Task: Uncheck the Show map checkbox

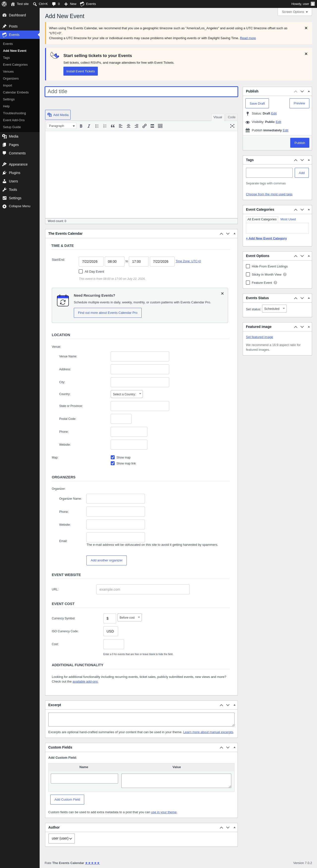Action: coord(113,457)
